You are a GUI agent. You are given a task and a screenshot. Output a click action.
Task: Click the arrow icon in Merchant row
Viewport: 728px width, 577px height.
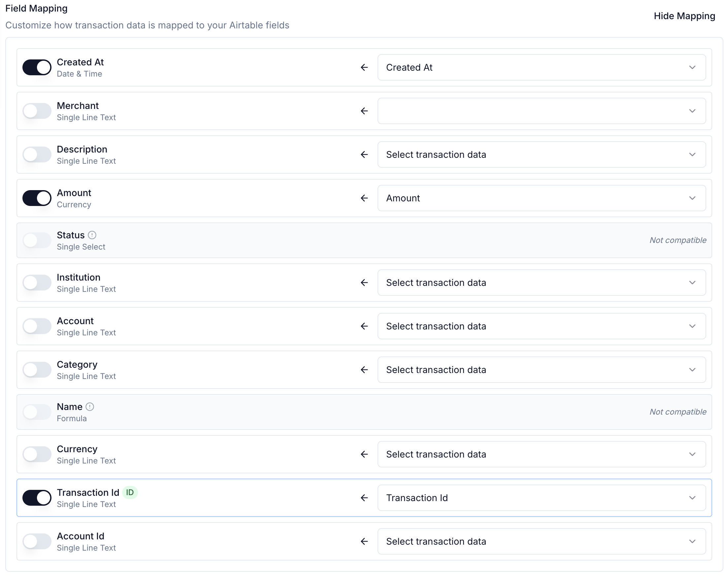click(364, 111)
